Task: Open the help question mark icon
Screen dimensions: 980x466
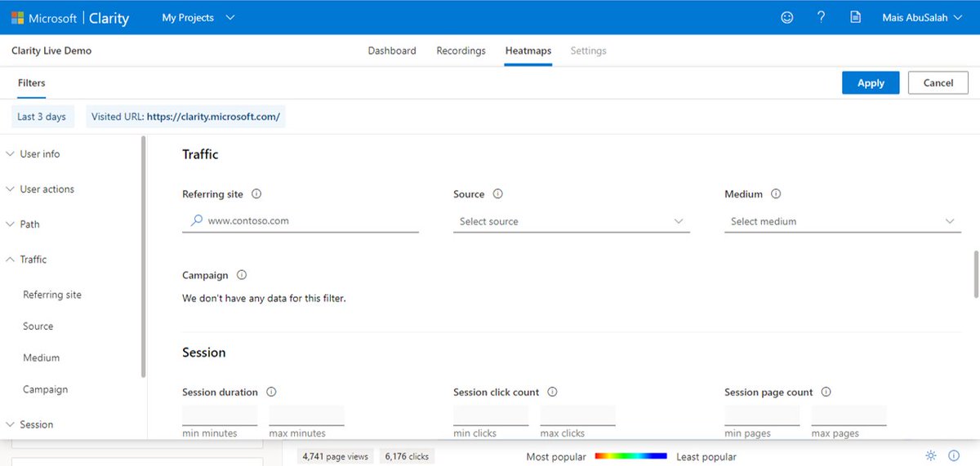Action: [x=822, y=17]
